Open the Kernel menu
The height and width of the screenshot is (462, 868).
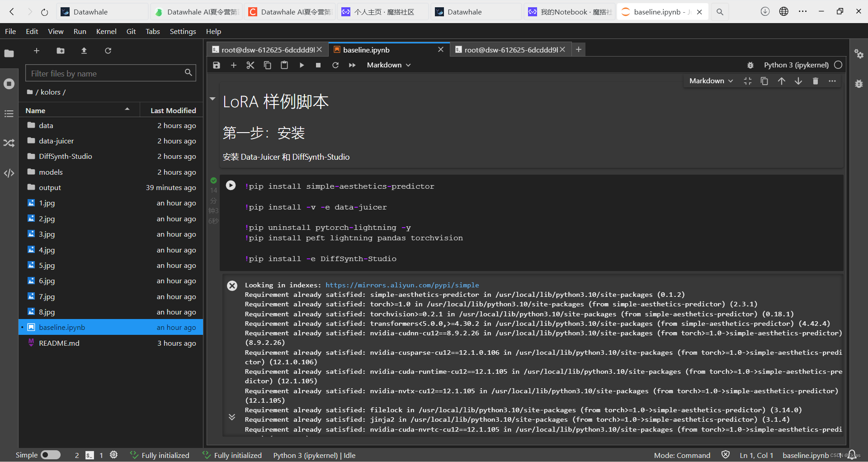pyautogui.click(x=106, y=31)
